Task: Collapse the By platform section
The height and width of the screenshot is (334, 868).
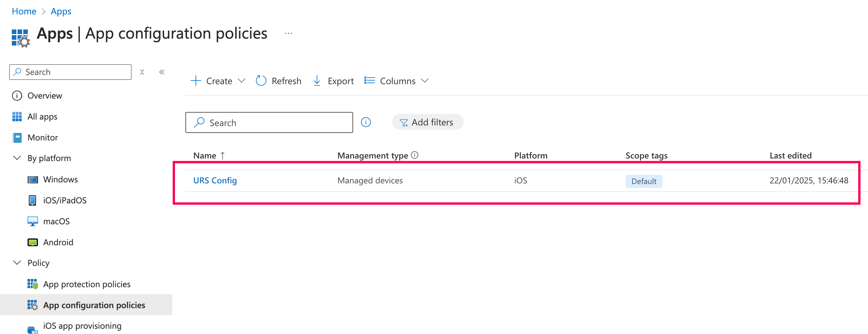Action: point(17,158)
